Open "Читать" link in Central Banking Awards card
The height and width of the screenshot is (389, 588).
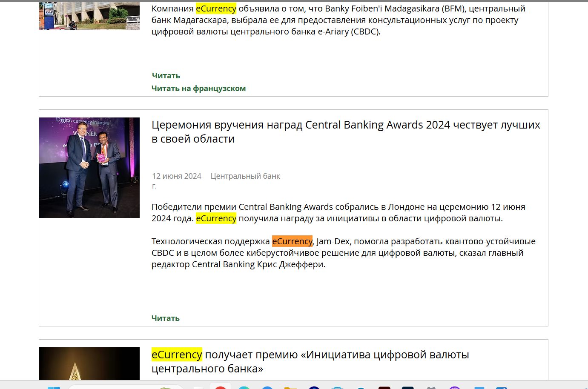166,318
